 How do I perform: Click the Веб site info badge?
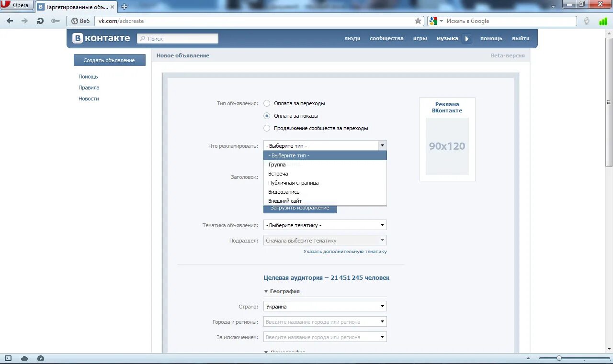80,21
